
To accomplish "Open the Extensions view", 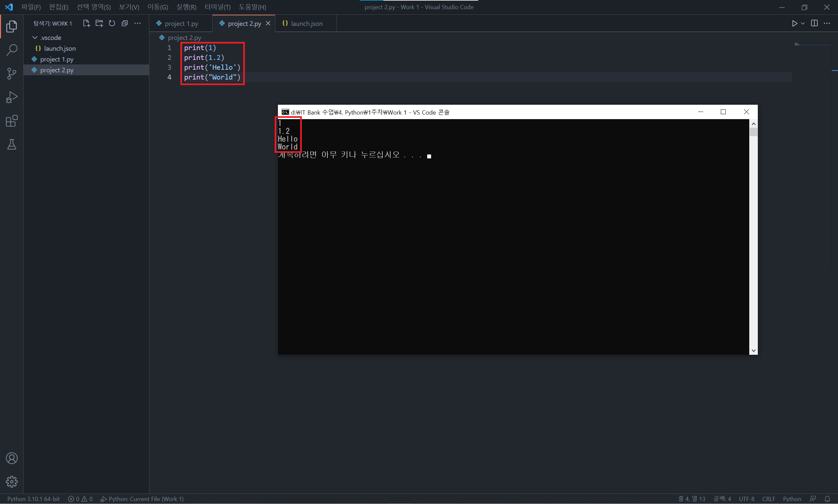I will 11,121.
